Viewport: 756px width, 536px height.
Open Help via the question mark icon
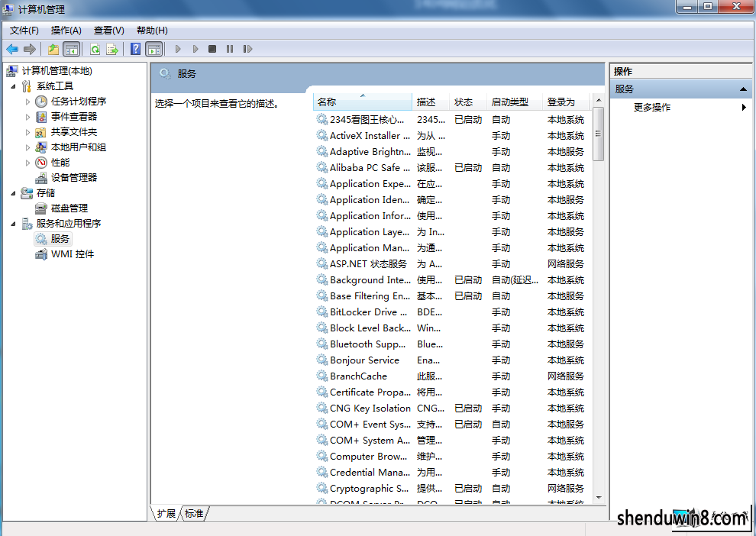(136, 49)
